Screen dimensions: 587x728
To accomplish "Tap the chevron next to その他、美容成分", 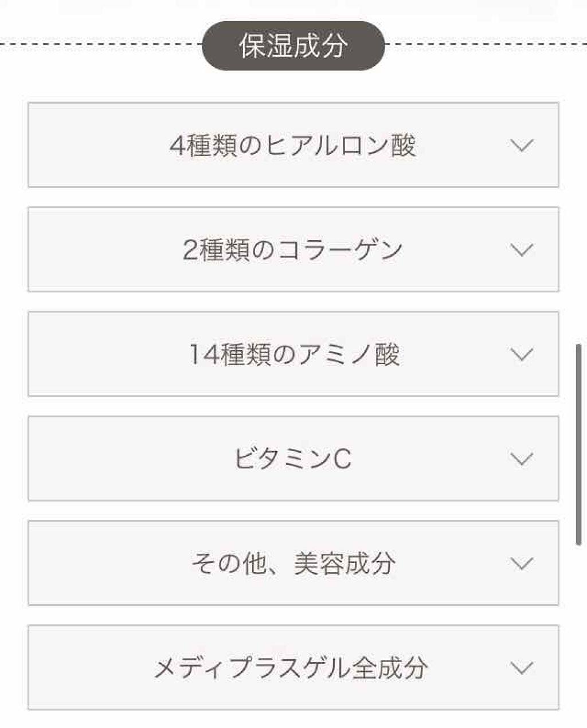I will click(521, 563).
